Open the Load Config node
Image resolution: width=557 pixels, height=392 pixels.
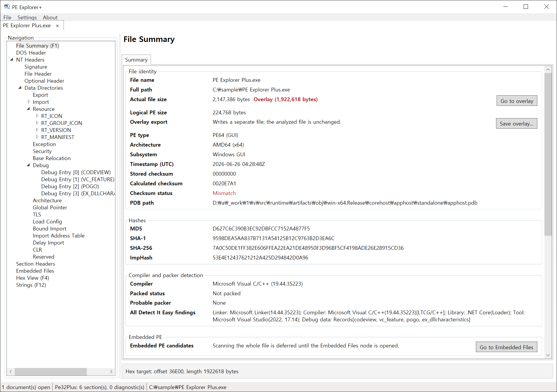click(x=47, y=222)
